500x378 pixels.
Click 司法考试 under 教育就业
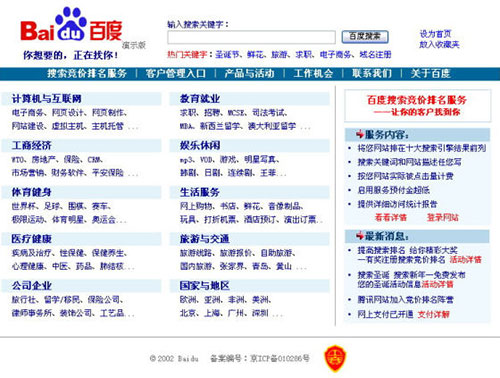[268, 113]
